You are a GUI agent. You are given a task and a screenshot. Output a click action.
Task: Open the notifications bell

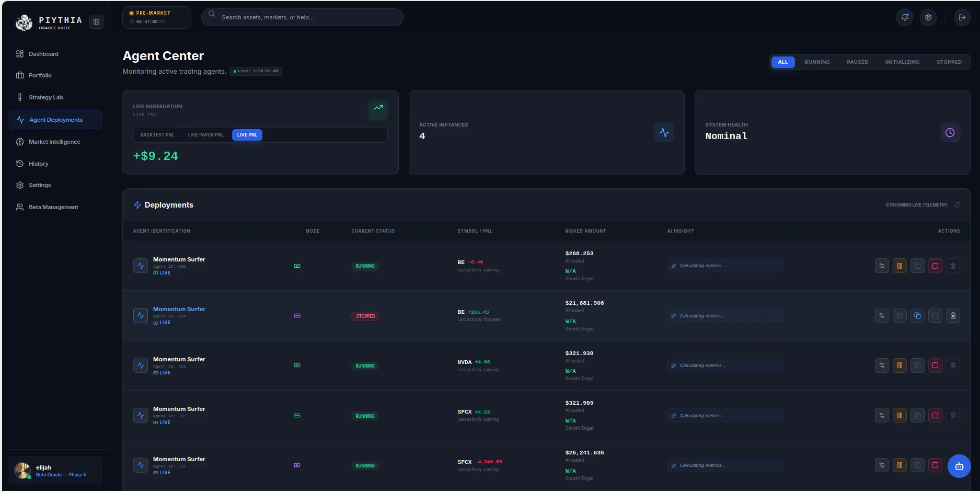tap(905, 17)
